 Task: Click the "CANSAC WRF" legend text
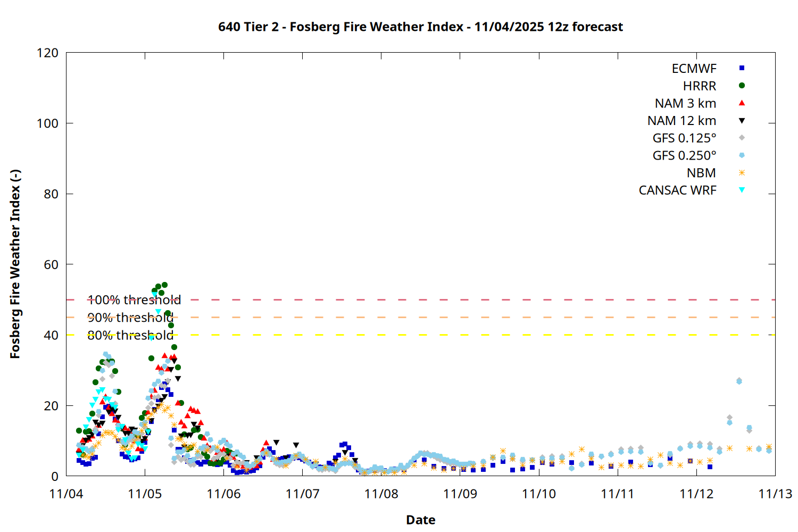[x=677, y=190]
